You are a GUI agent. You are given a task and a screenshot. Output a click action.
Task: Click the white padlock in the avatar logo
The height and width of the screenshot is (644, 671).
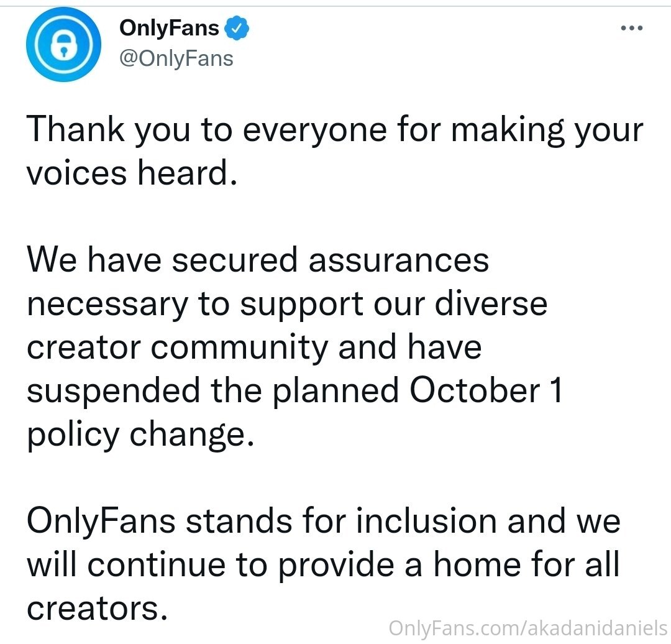[x=63, y=45]
